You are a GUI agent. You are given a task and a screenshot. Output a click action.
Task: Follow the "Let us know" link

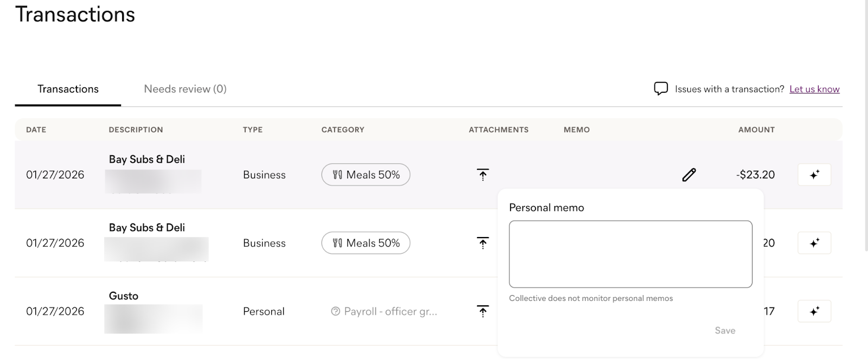pos(814,89)
